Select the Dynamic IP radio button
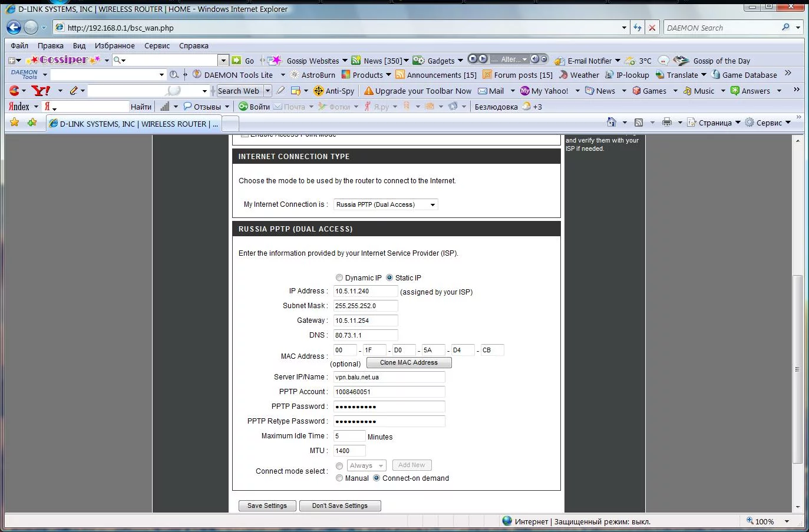This screenshot has height=532, width=809. (x=339, y=277)
